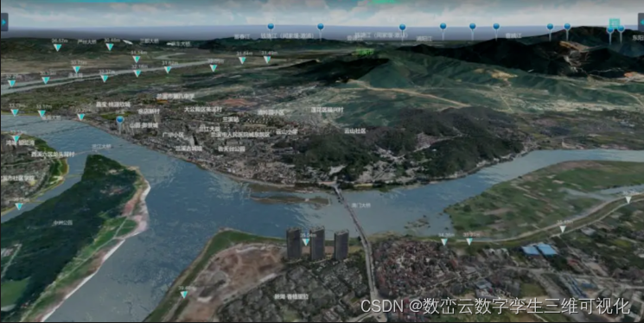Click the 33.79m riverside marker
The width and height of the screenshot is (644, 323).
[15, 112]
